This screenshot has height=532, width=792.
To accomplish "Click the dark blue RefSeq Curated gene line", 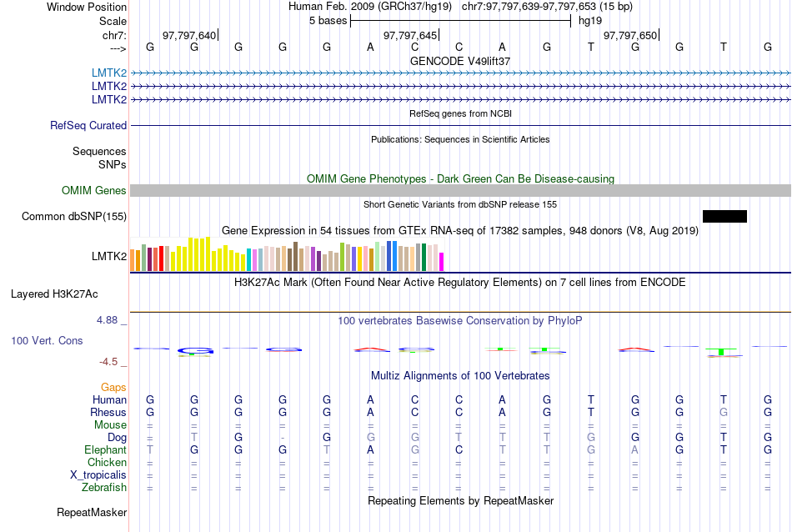I will tap(460, 125).
